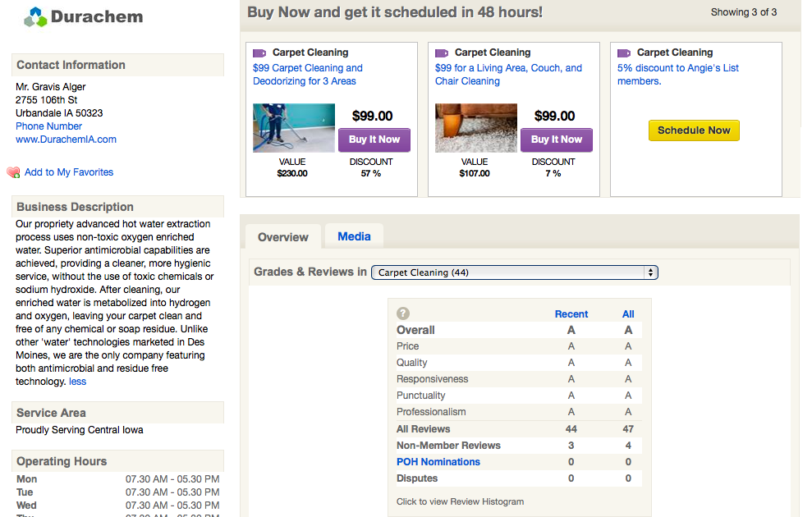Viewport: 812px width, 517px height.
Task: Click the Service Area heading
Action: point(51,413)
